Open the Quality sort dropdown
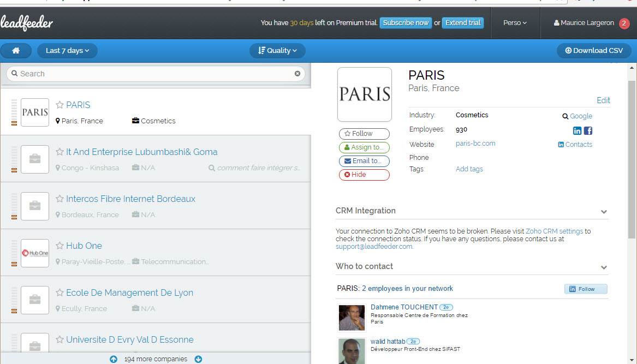The image size is (637, 364). point(277,50)
